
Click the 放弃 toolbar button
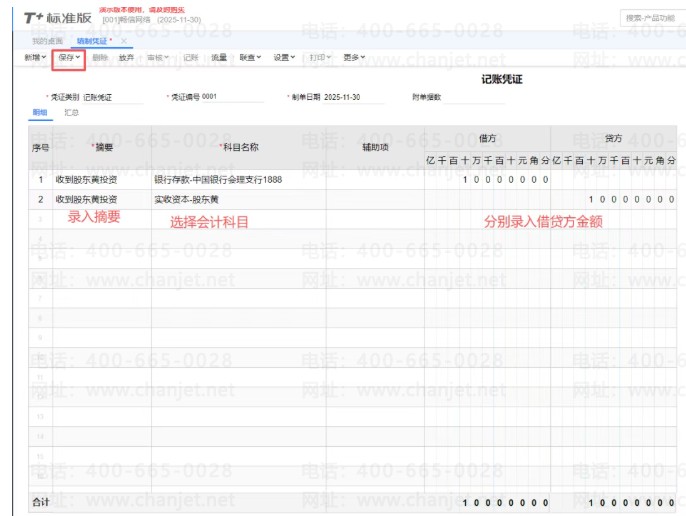click(x=126, y=57)
